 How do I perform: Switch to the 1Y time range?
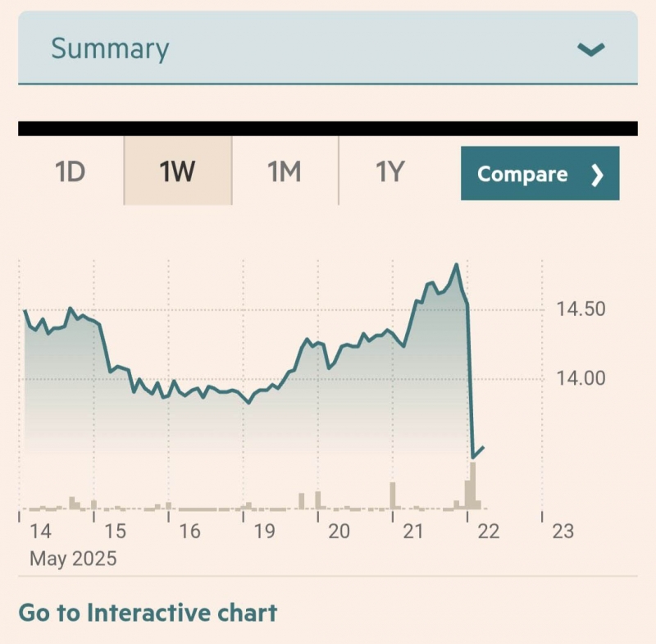pos(390,173)
